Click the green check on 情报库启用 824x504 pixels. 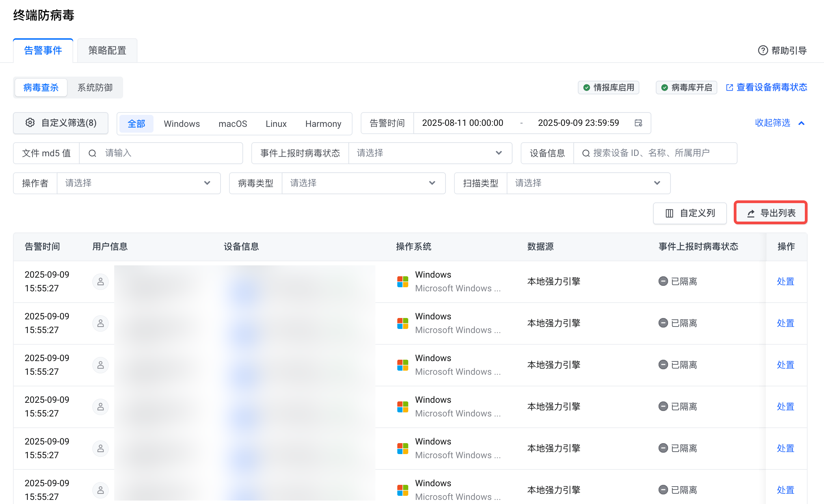point(587,88)
